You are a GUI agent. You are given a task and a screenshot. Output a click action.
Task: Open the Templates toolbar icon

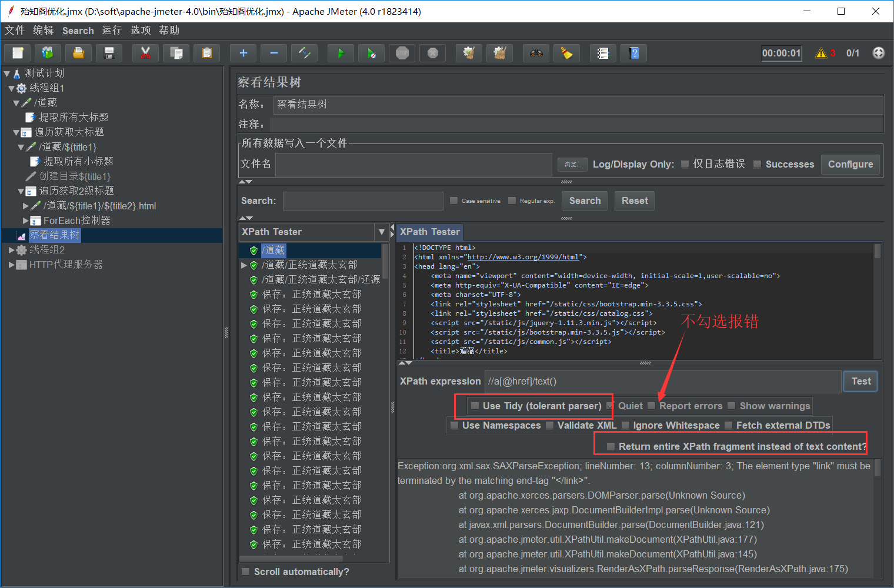click(48, 53)
